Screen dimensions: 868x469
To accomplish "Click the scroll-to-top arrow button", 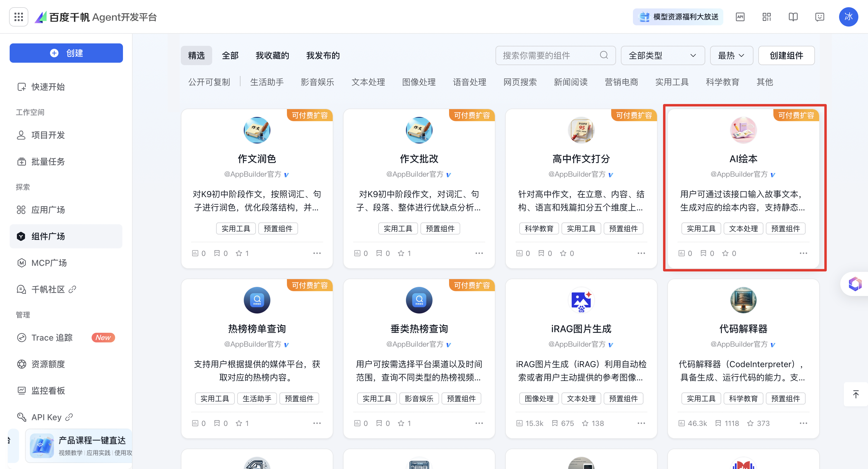I will pyautogui.click(x=856, y=394).
